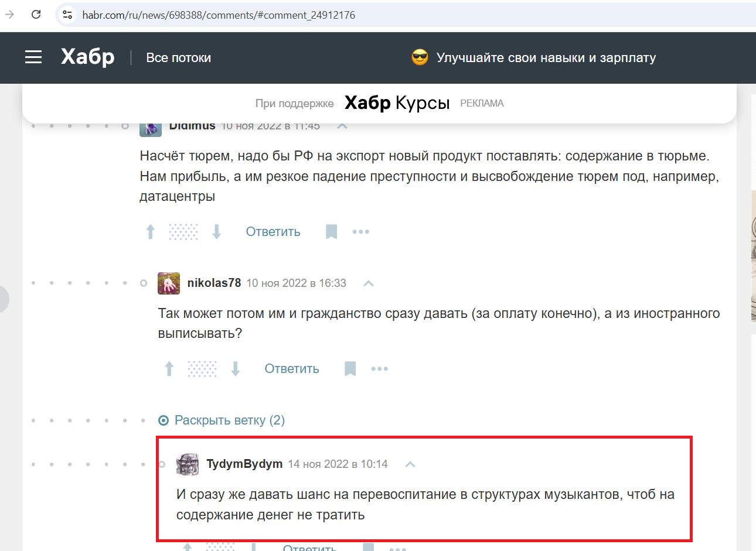Bookmark the nikolas78 comment
The height and width of the screenshot is (551, 756).
pos(350,369)
